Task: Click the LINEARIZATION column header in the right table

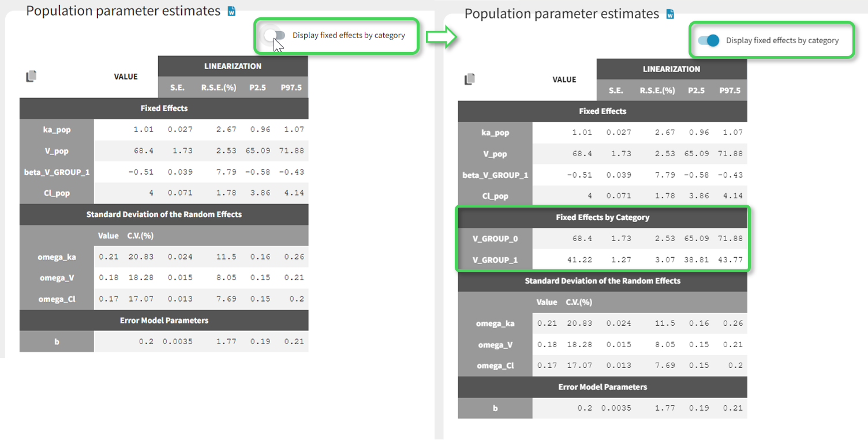Action: (x=671, y=69)
